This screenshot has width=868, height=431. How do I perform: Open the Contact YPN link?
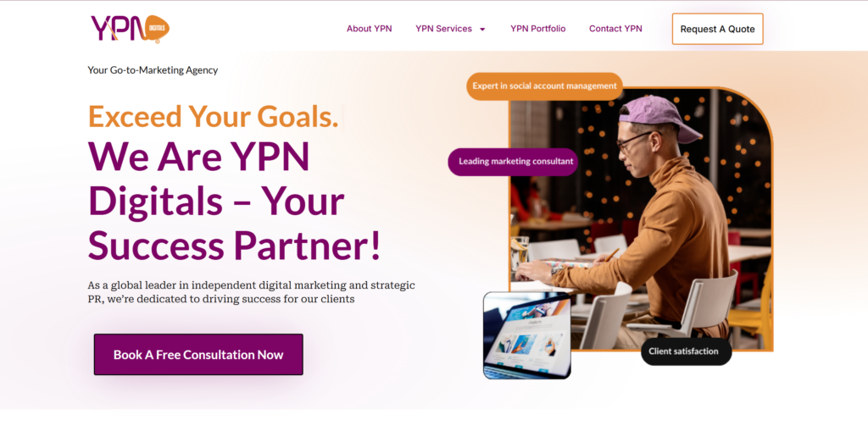(x=615, y=29)
